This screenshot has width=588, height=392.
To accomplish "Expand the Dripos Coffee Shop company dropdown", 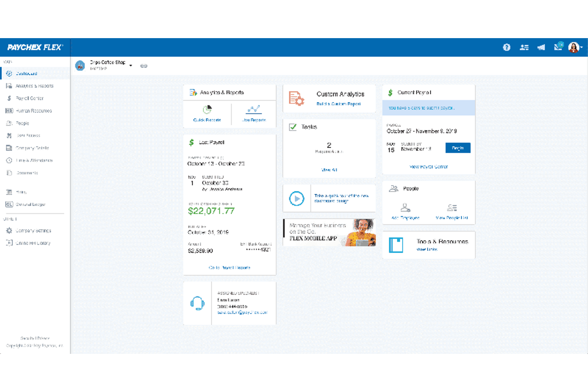I will pyautogui.click(x=131, y=65).
